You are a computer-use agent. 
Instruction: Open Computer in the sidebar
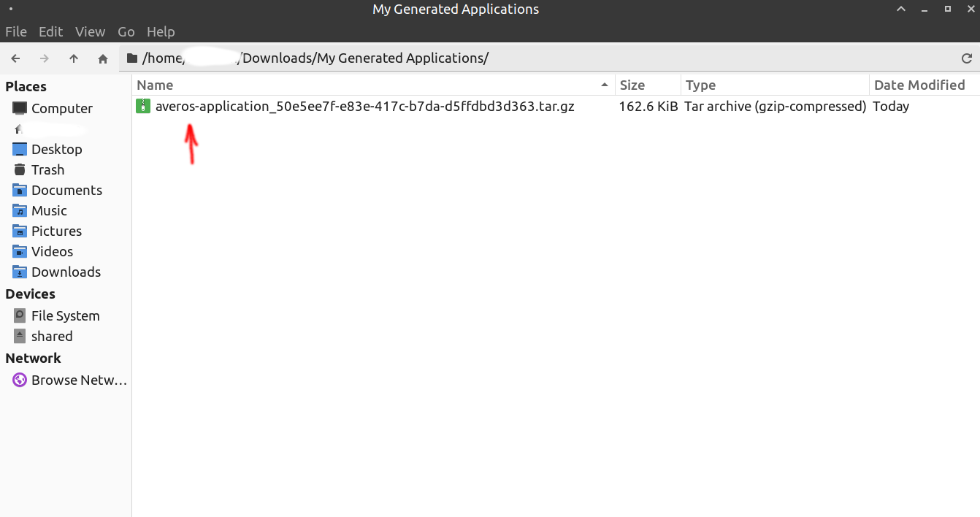(x=61, y=108)
